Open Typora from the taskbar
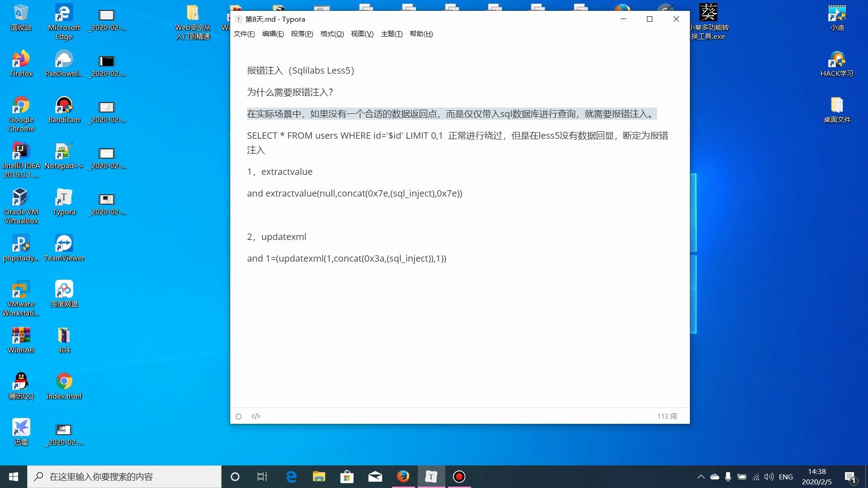 tap(430, 476)
